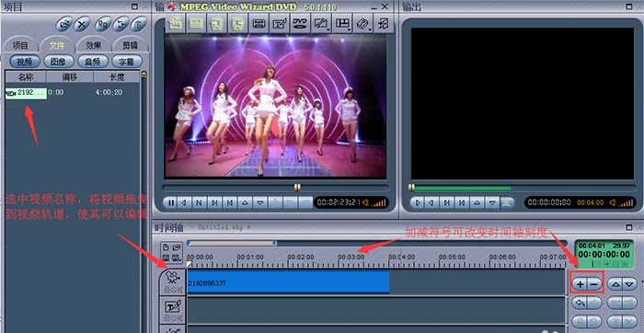Select the 音频 filter button
Image resolution: width=644 pixels, height=333 pixels.
coord(93,62)
